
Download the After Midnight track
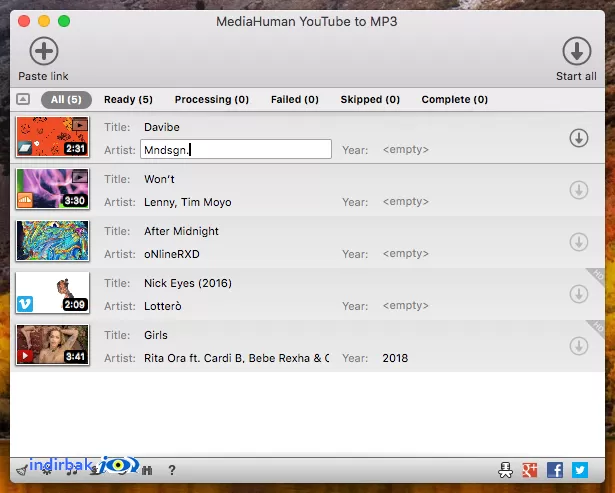[x=579, y=242]
